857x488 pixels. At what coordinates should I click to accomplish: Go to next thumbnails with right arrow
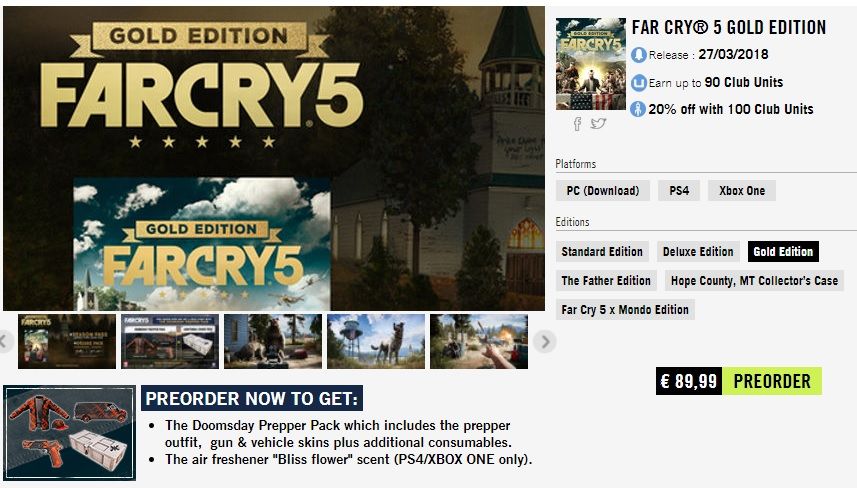tap(545, 342)
